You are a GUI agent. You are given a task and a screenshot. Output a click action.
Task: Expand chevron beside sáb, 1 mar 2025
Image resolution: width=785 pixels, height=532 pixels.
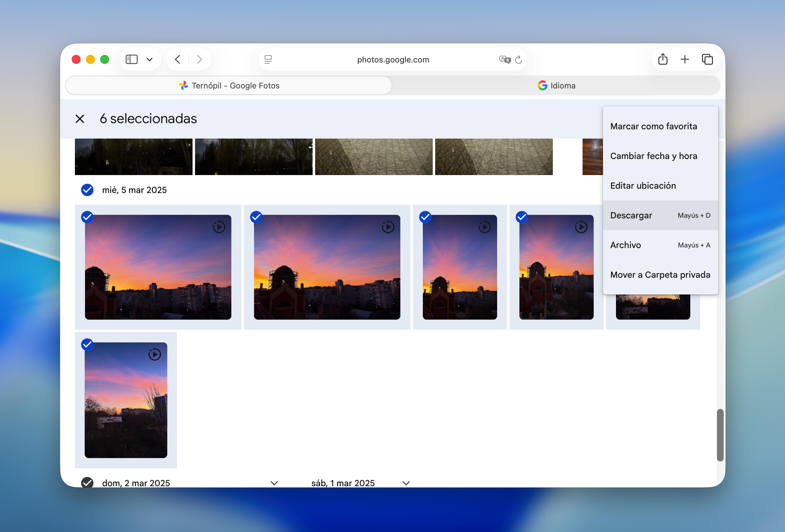406,483
